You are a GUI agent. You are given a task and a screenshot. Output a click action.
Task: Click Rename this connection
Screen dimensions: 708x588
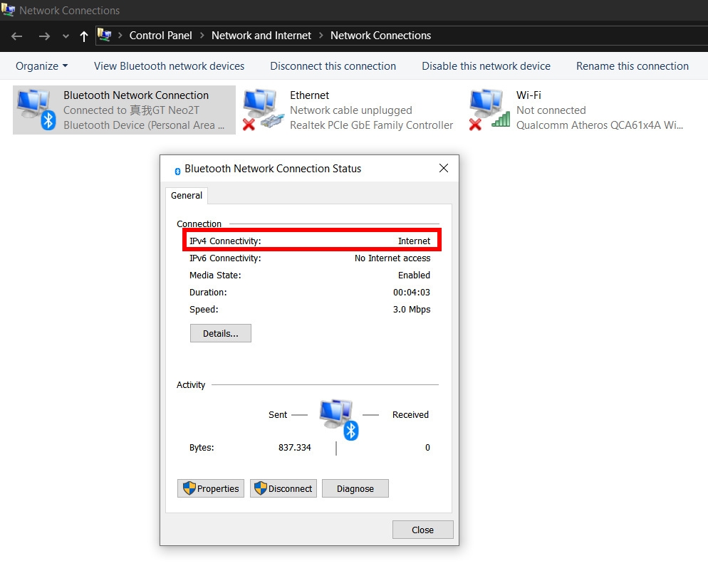pyautogui.click(x=632, y=66)
